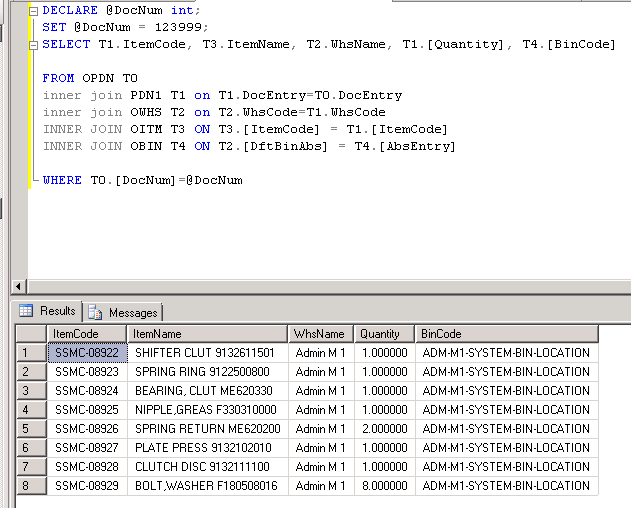Screen dimensions: 631x508
Task: Click cell SSMC-08925
Action: pos(87,410)
